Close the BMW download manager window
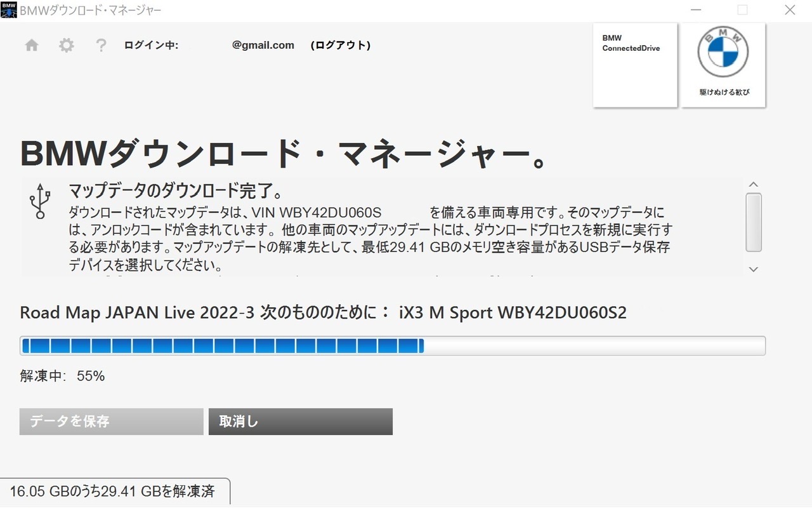 tap(790, 10)
